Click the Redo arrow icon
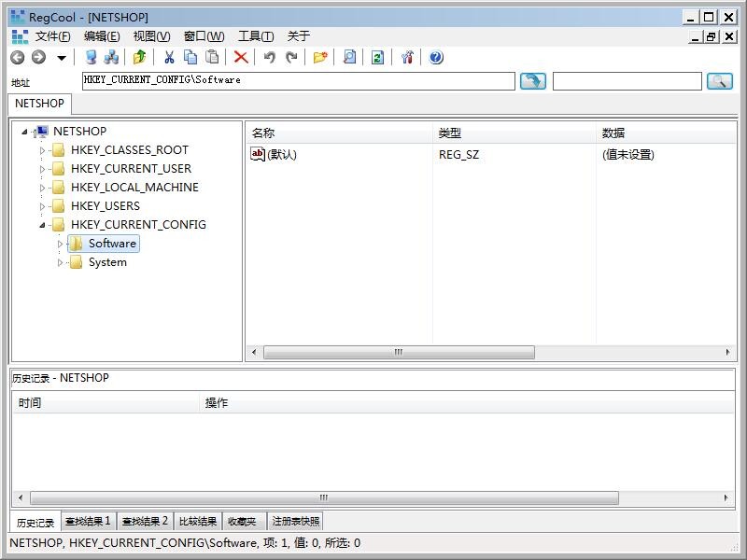Screen dimensions: 747x560 coord(290,58)
